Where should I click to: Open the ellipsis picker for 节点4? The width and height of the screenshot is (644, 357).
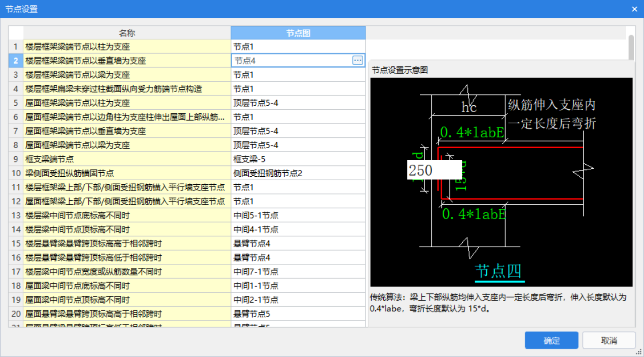point(357,60)
